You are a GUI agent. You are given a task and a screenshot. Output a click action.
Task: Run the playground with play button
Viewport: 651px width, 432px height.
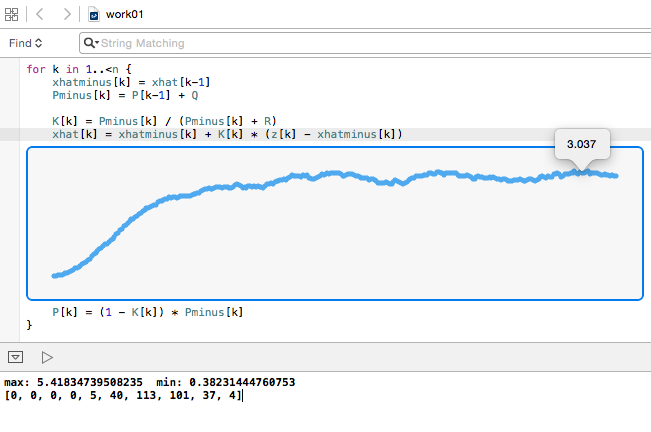pos(46,357)
